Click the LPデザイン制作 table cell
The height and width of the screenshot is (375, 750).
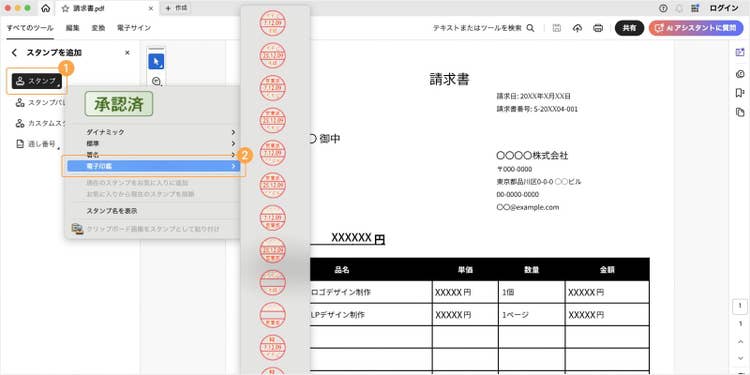(x=338, y=315)
